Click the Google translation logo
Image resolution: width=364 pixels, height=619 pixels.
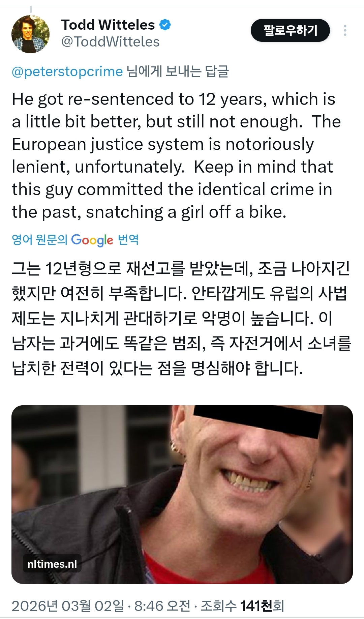(92, 240)
